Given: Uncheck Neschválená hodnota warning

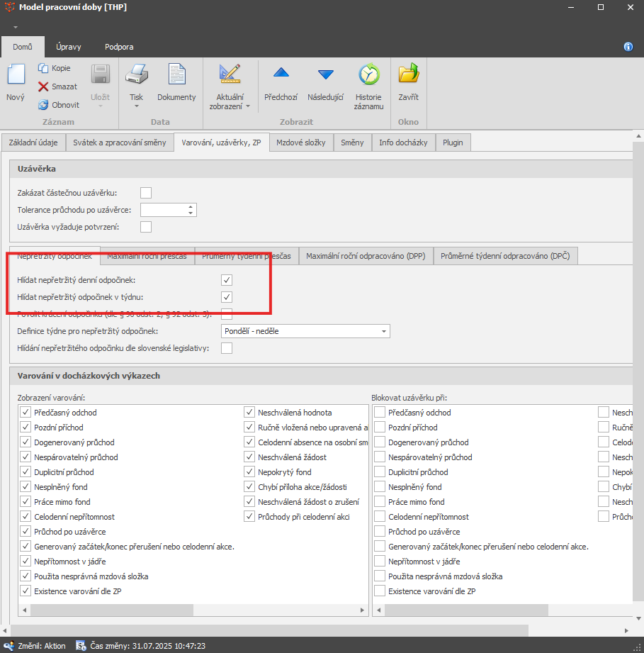Looking at the screenshot, I should pyautogui.click(x=249, y=412).
